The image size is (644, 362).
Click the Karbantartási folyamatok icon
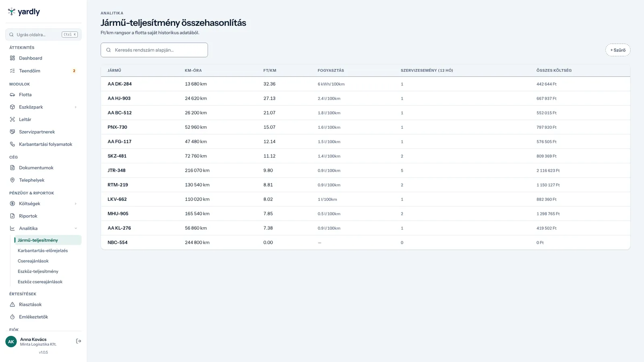(12, 144)
